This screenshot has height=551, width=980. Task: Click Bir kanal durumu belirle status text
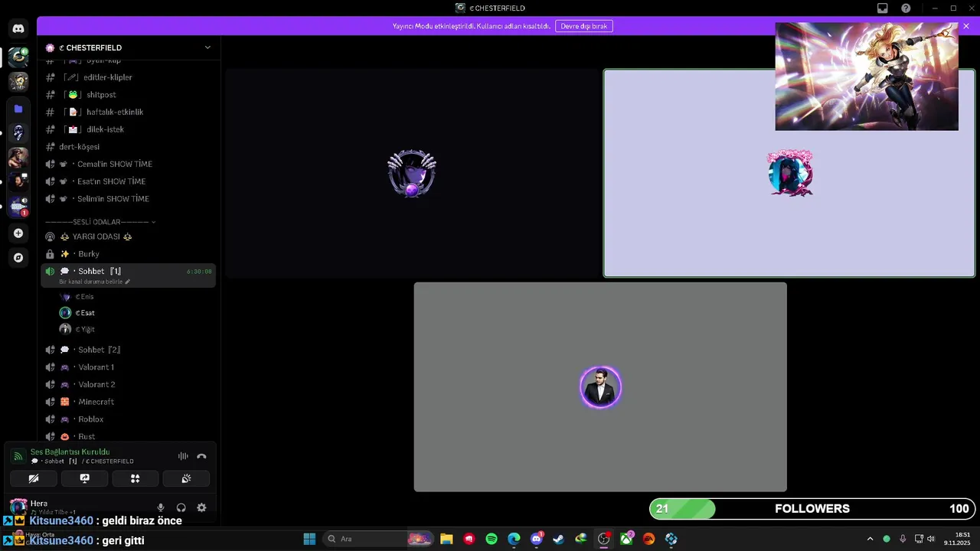coord(90,282)
